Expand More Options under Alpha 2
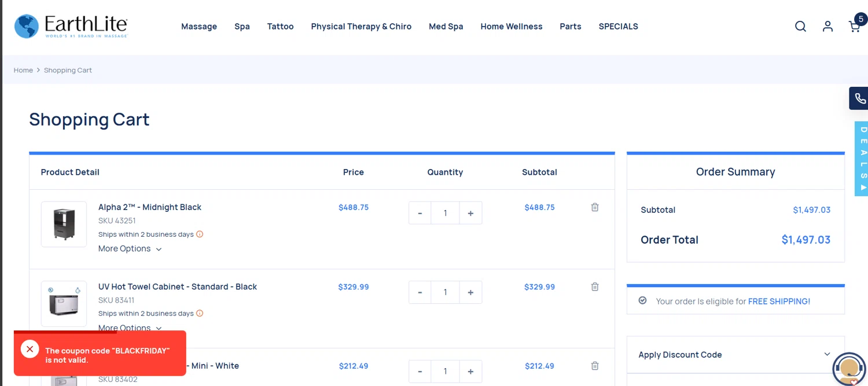868x386 pixels. click(x=130, y=249)
